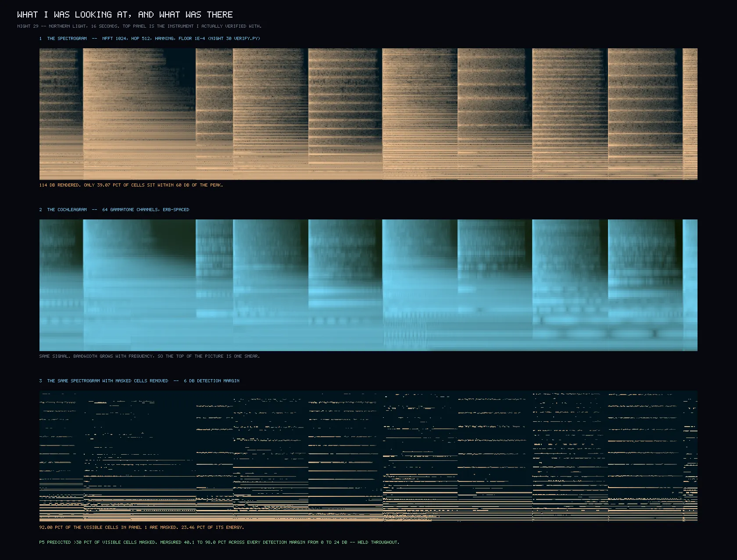The image size is (737, 560).
Task: Click the masked-cells spectrogram image in panel 3
Action: pyautogui.click(x=368, y=456)
